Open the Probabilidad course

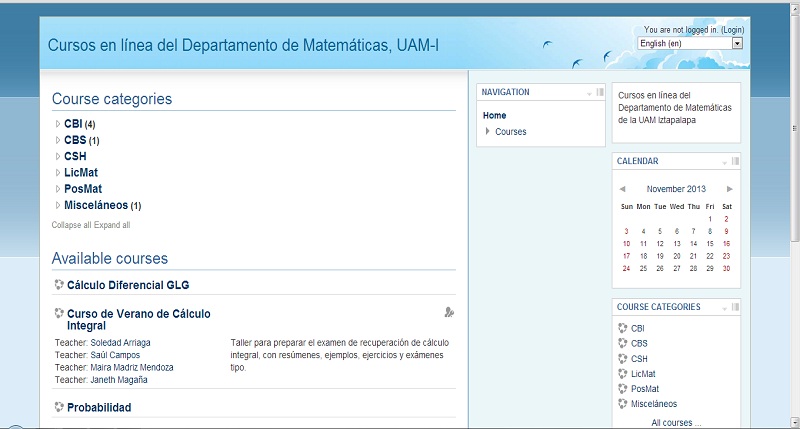point(99,408)
